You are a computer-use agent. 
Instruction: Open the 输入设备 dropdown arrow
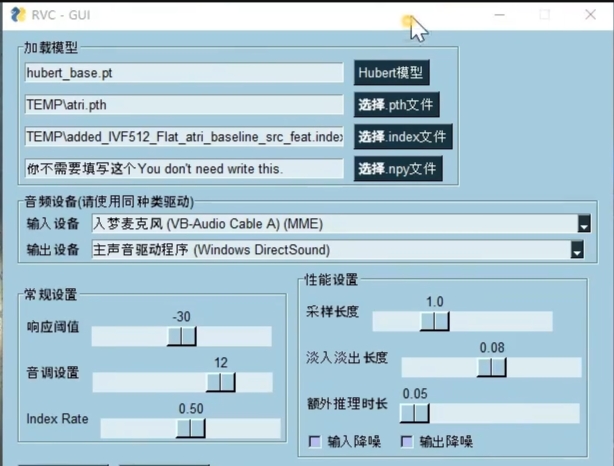(584, 224)
